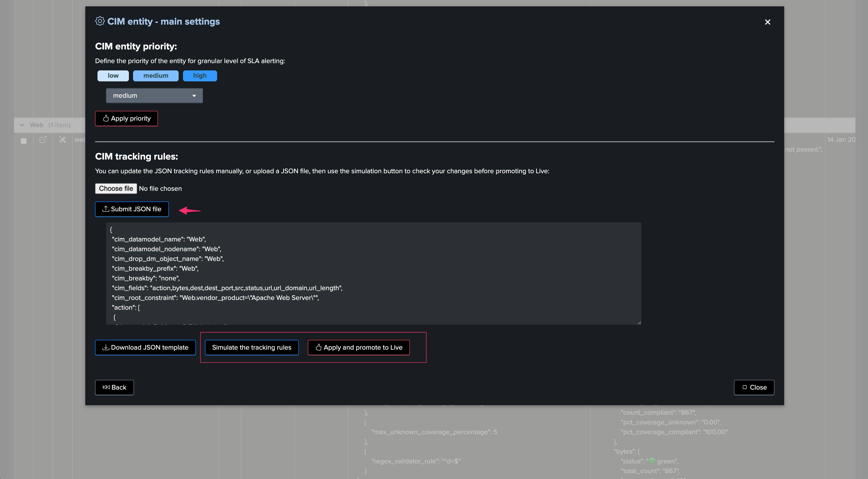Viewport: 868px width, 479px height.
Task: Click the rewind icon on Back button
Action: [106, 387]
